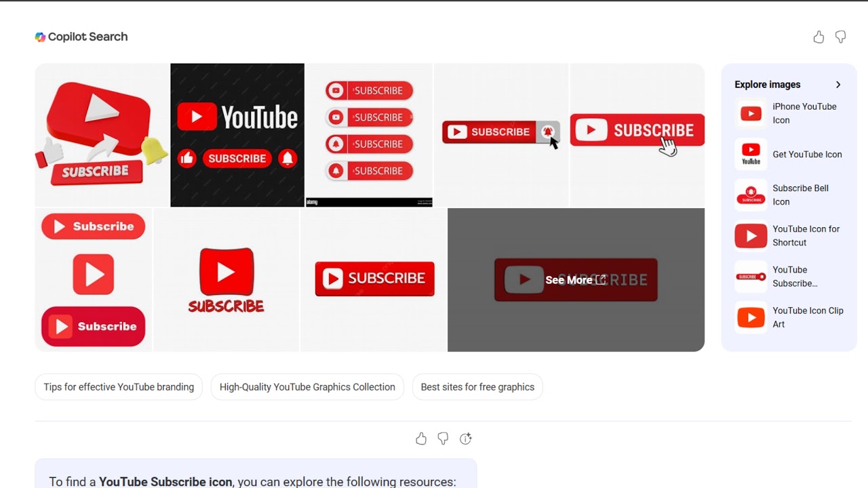Click the YouTube Subscribe… thumbnail in Explore images
868x488 pixels.
click(751, 277)
